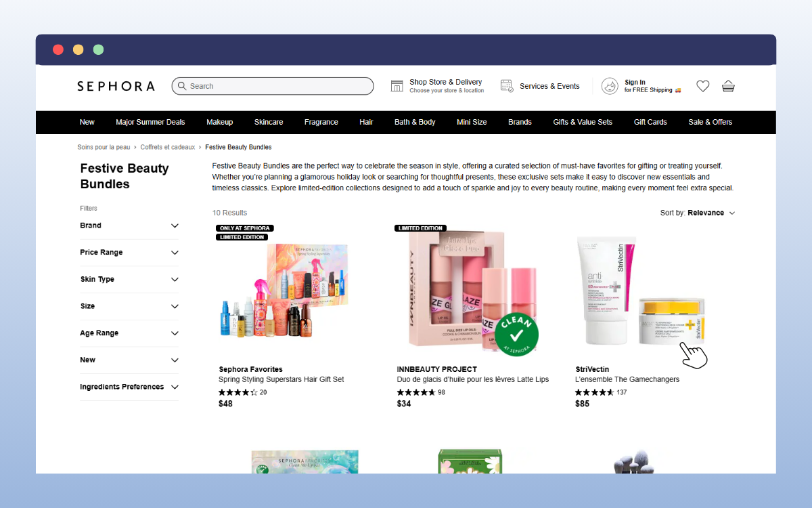Click the Sephora logo
The image size is (812, 508).
(116, 86)
